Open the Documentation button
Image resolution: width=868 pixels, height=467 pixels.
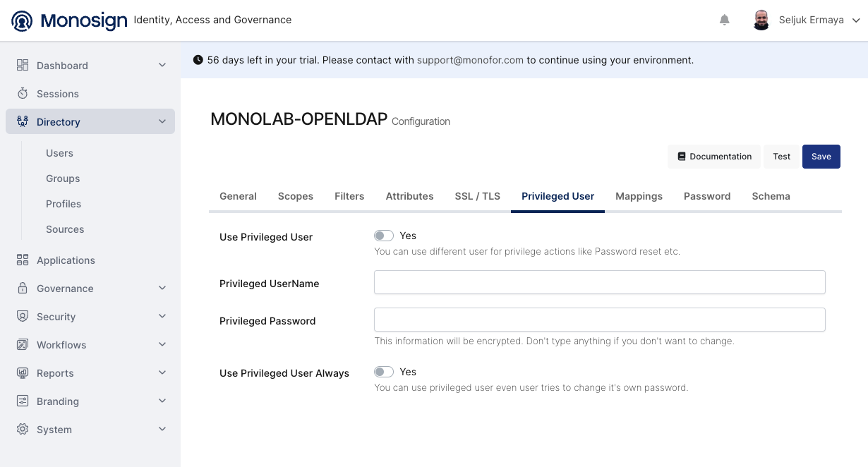714,157
